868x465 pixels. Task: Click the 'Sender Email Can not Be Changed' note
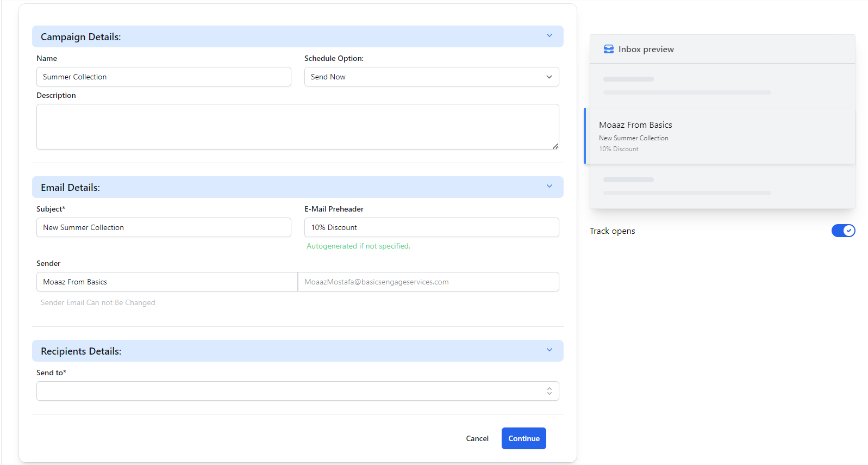tap(98, 302)
